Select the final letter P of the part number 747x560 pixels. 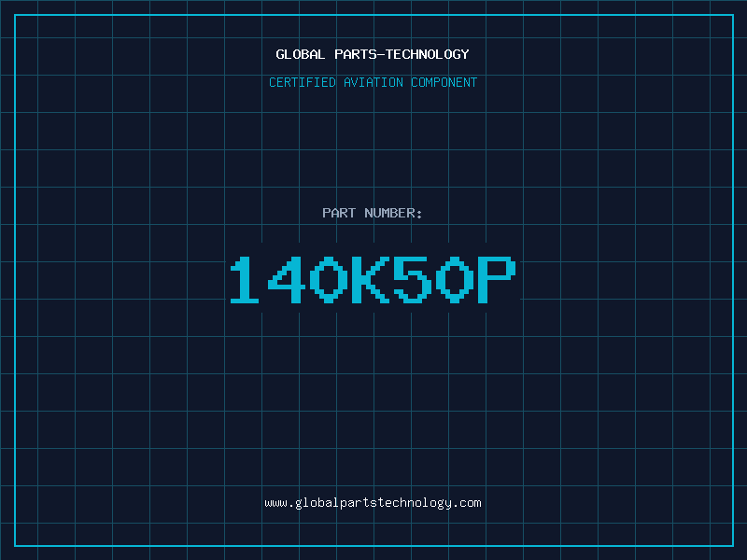[497, 279]
